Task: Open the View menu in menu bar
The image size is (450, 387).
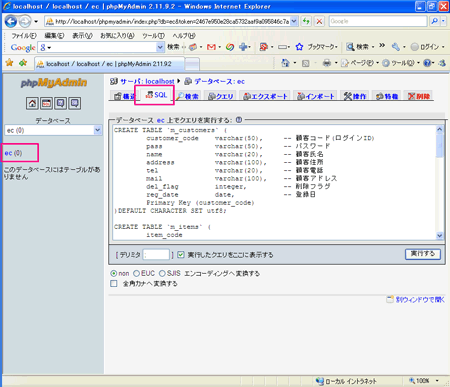Action: coord(82,35)
